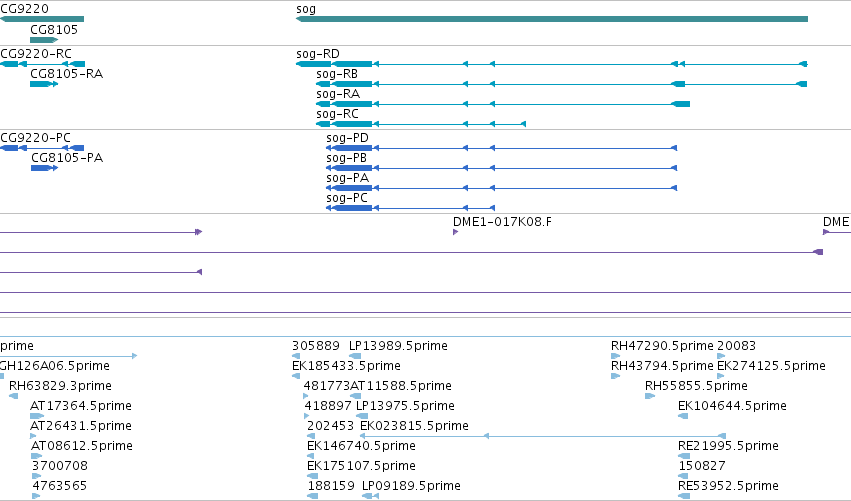Click feature 20083
The height and width of the screenshot is (501, 851).
click(x=736, y=346)
